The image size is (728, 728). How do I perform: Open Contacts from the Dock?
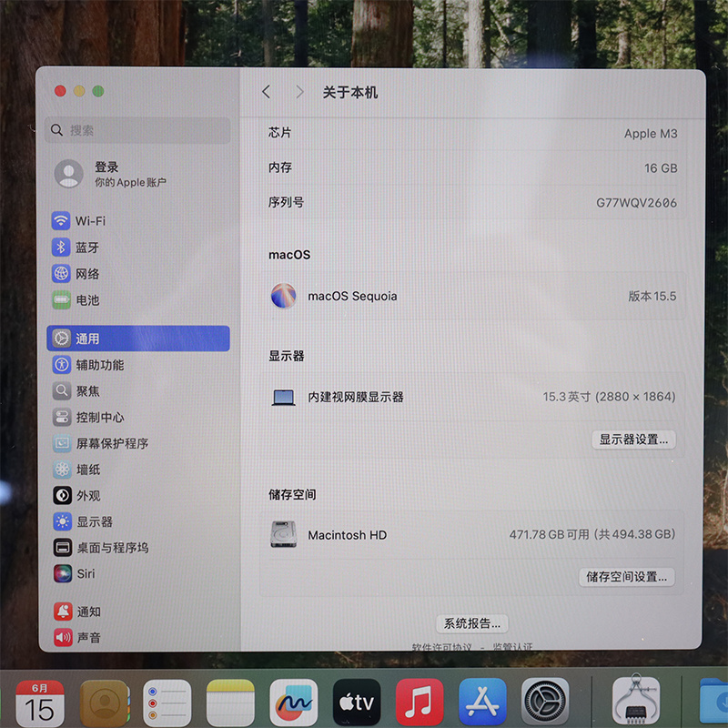click(x=105, y=703)
